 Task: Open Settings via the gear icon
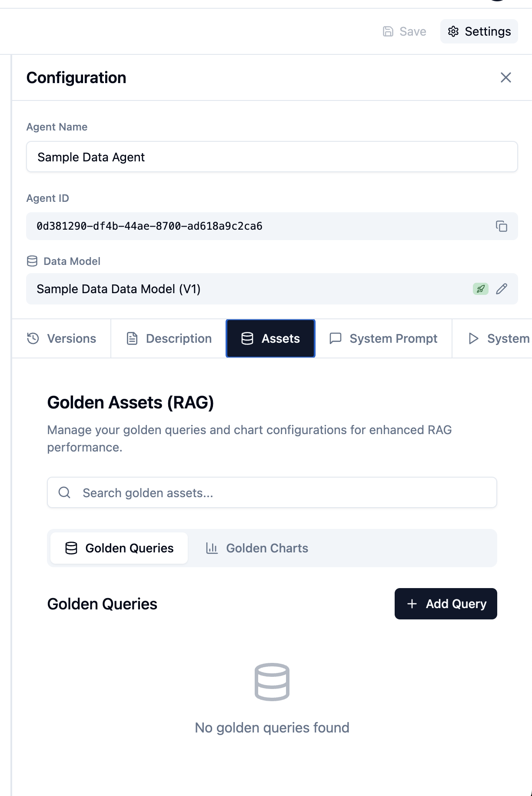click(x=479, y=31)
